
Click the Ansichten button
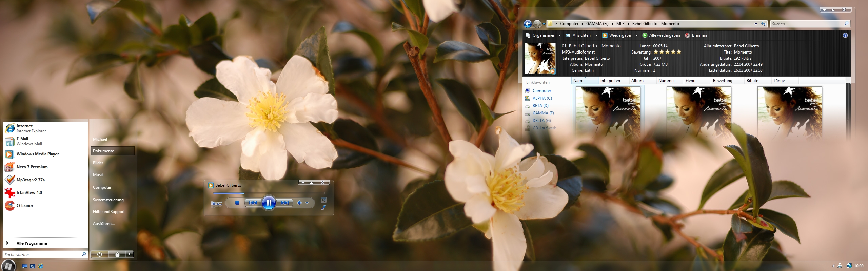pyautogui.click(x=578, y=35)
